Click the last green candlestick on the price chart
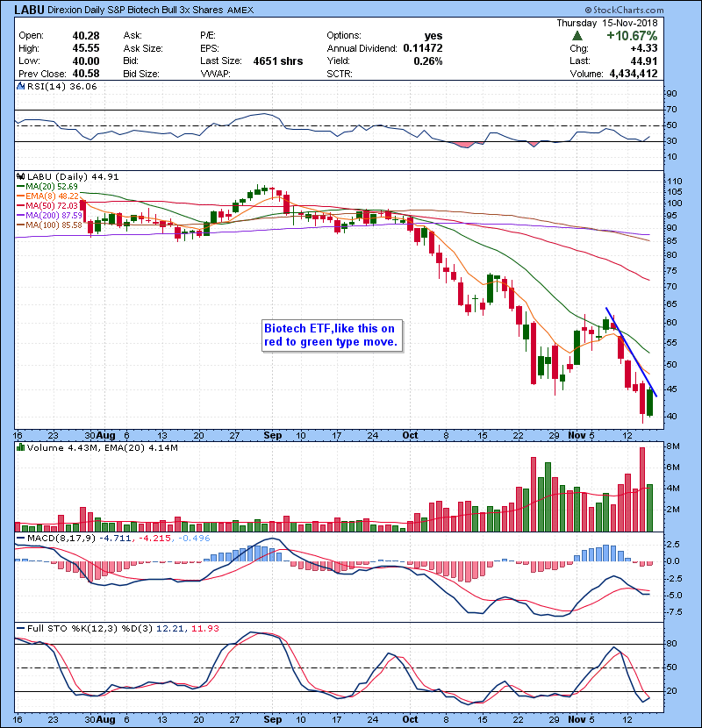This screenshot has width=702, height=728. click(649, 403)
